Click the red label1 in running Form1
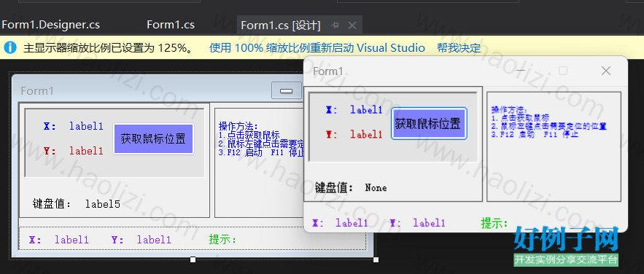 tap(366, 134)
